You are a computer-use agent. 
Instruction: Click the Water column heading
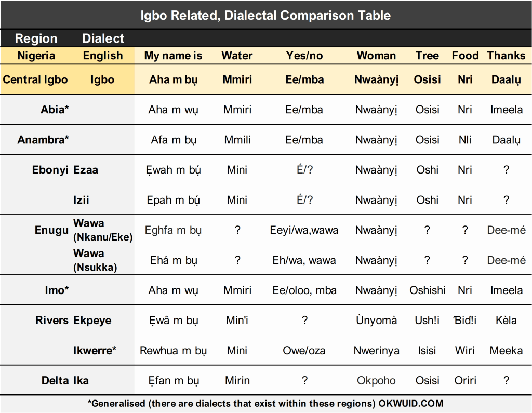237,55
